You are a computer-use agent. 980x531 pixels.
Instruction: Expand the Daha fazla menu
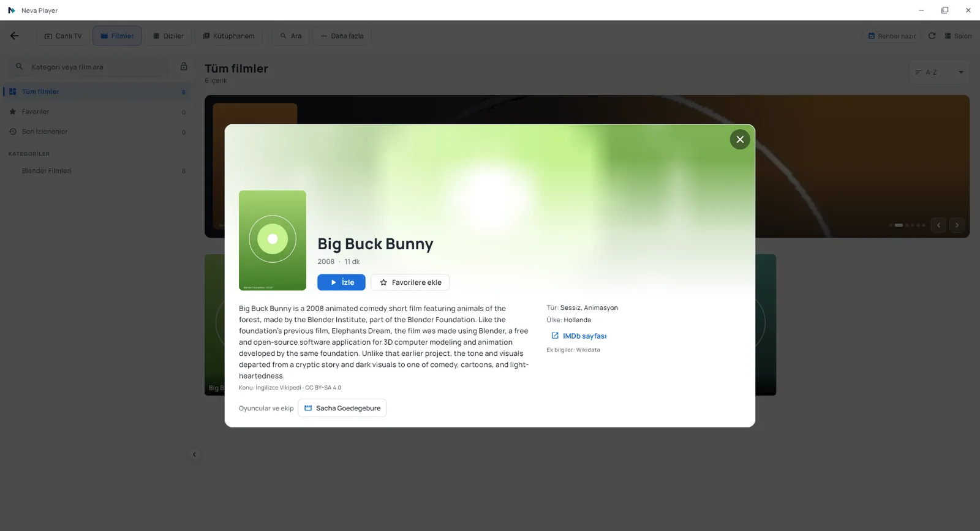pos(342,36)
